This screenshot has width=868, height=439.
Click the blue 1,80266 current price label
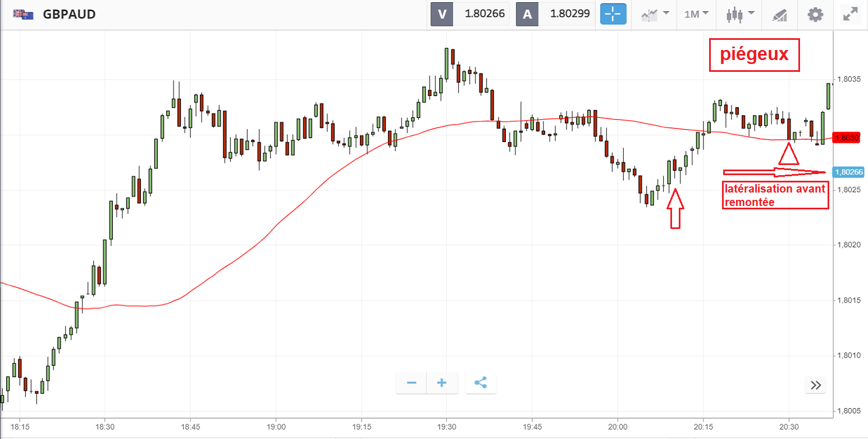point(848,172)
